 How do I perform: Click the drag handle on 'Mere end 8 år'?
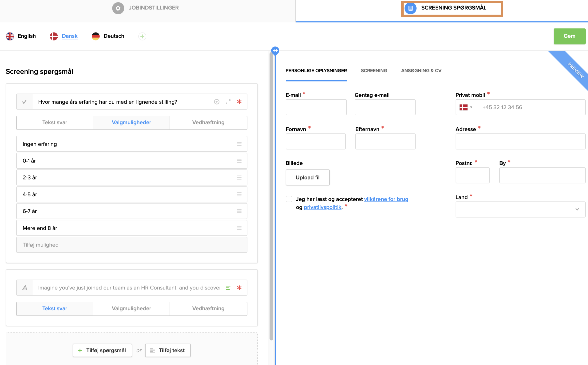pos(239,228)
